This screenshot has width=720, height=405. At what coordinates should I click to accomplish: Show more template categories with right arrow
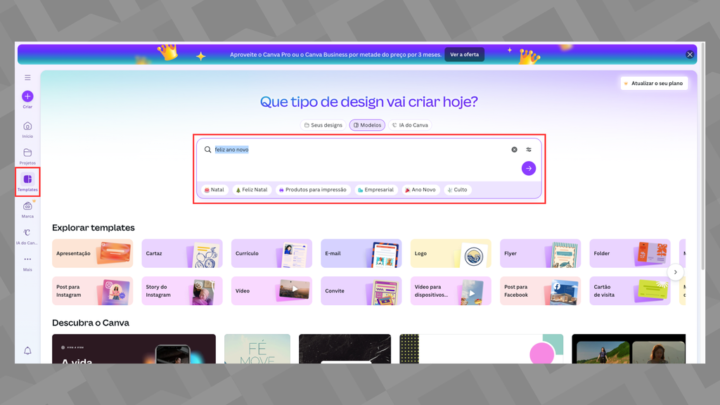click(675, 272)
